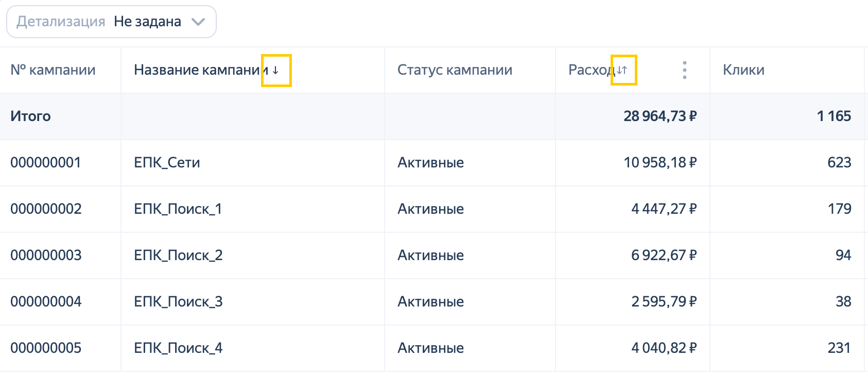
Task: Select campaign number 000000005
Action: pos(46,348)
